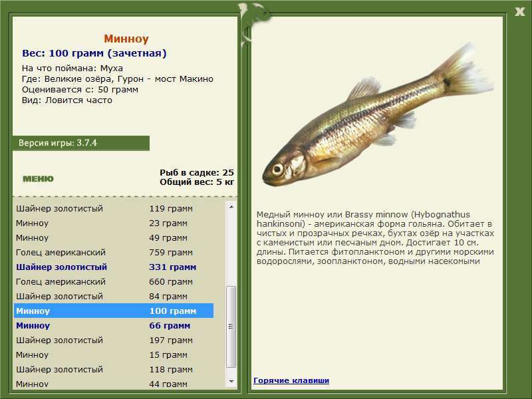532x399 pixels.
Task: Click the scrollbar up arrow in fish list
Action: pyautogui.click(x=231, y=207)
